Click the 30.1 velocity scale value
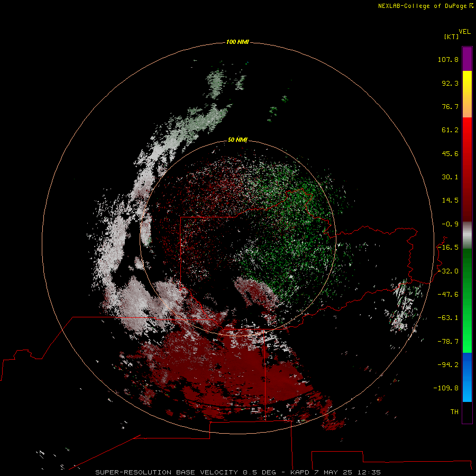 coord(450,177)
